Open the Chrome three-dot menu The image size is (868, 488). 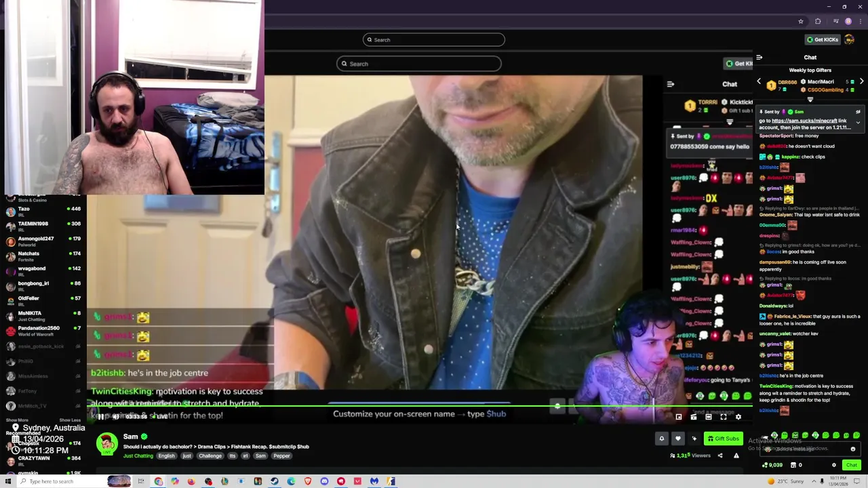point(860,21)
